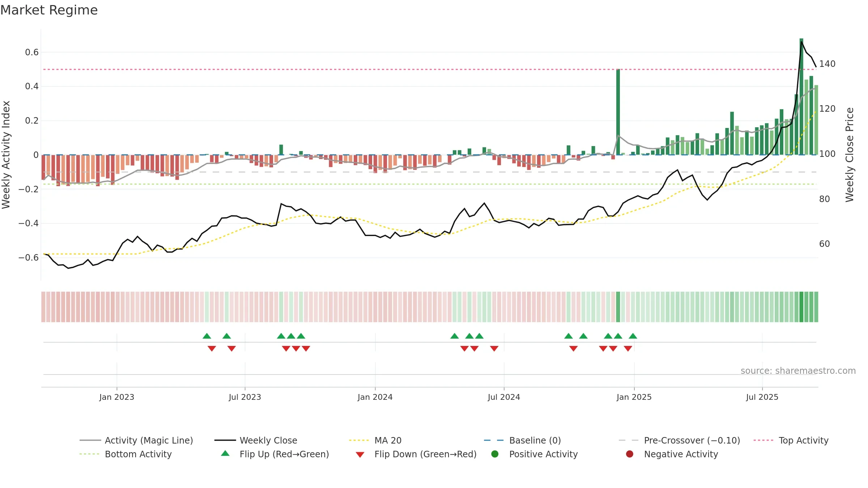Toggle Pre-Crossover (−0.10) legend entry

coord(679,440)
